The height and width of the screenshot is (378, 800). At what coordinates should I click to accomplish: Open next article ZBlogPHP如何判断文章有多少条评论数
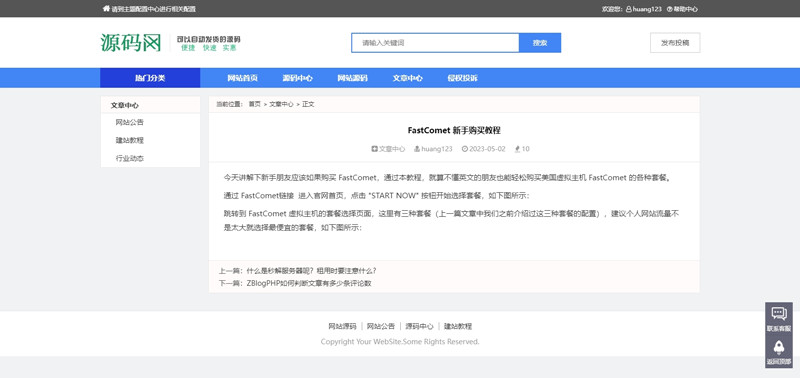pos(309,283)
